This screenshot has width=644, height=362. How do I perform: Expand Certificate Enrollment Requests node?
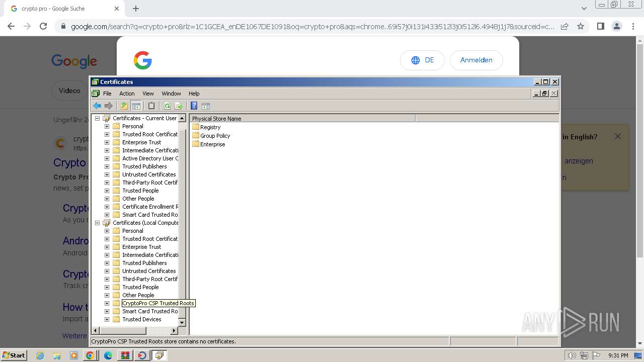point(107,207)
